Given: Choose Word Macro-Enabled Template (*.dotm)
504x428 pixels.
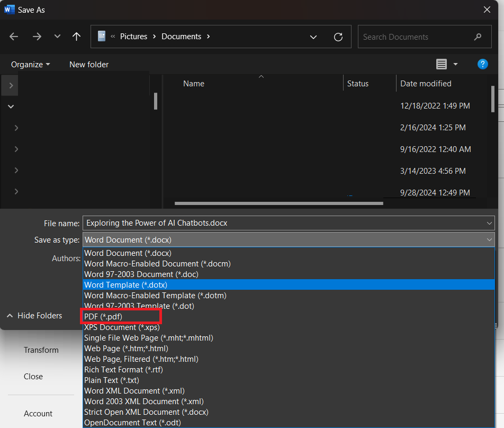Looking at the screenshot, I should (x=289, y=296).
